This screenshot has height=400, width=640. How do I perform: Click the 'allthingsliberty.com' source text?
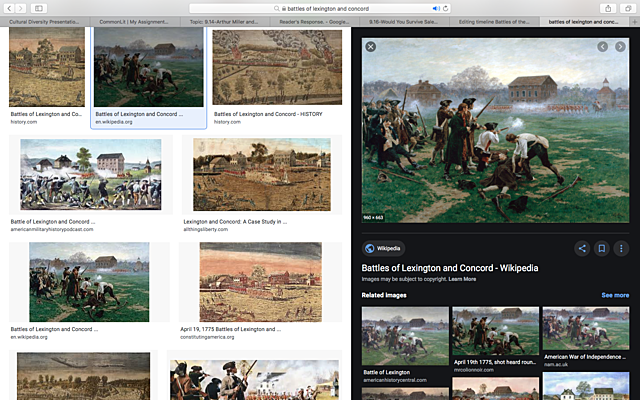(206, 229)
